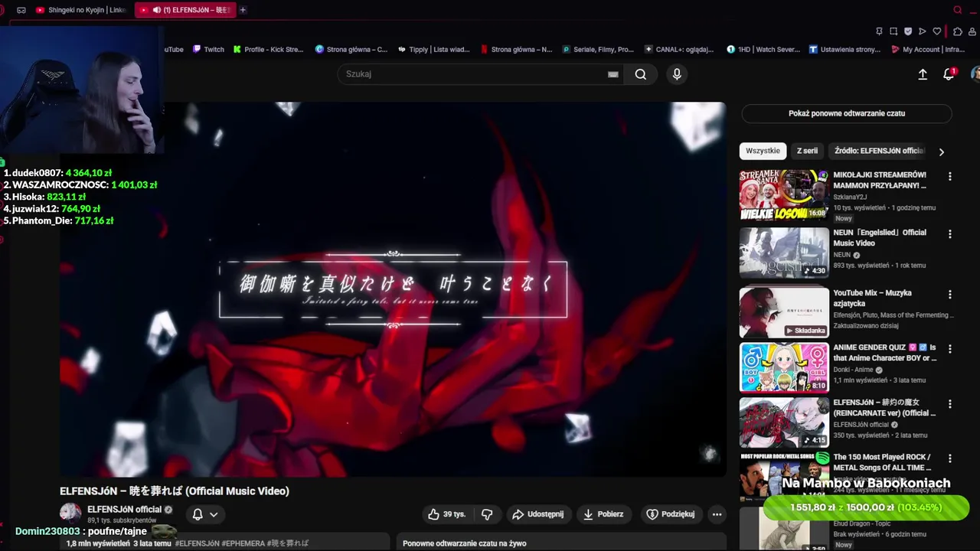Screen dimensions: 980x551
Task: Open YouTube Mix Składanka thumbnail
Action: tap(784, 312)
